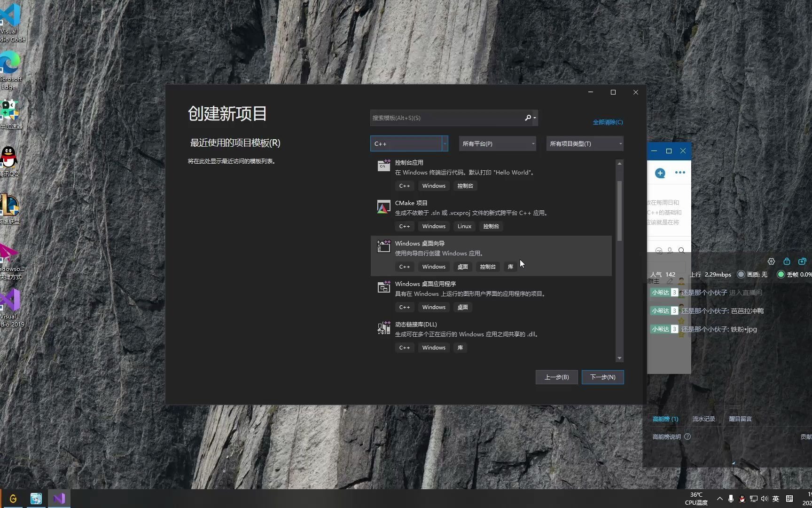The height and width of the screenshot is (508, 812).
Task: Click the blue plus button in the chat panel
Action: pyautogui.click(x=660, y=173)
